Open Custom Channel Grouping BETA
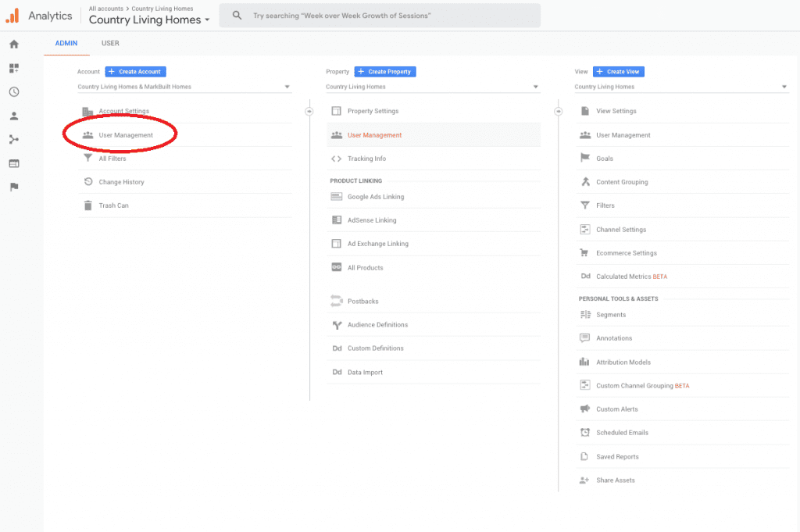 click(x=682, y=386)
